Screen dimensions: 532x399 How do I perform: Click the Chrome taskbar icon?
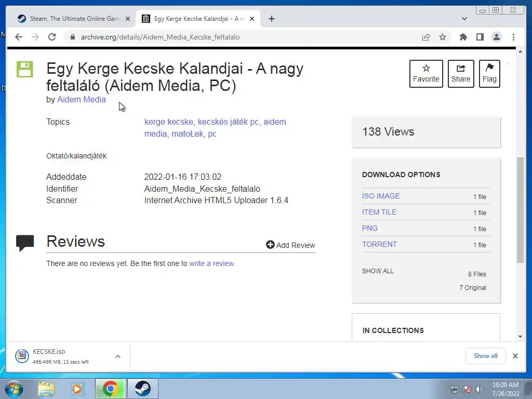110,389
